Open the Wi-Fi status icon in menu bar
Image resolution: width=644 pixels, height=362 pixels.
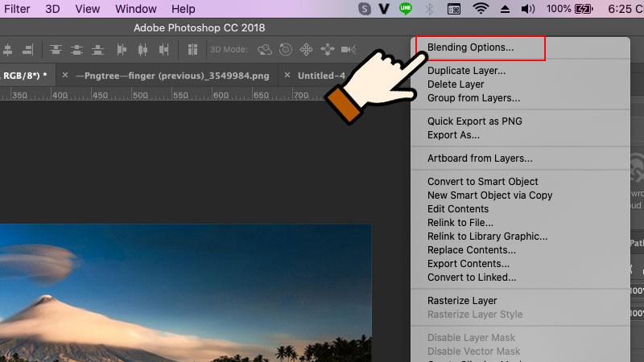tap(481, 9)
